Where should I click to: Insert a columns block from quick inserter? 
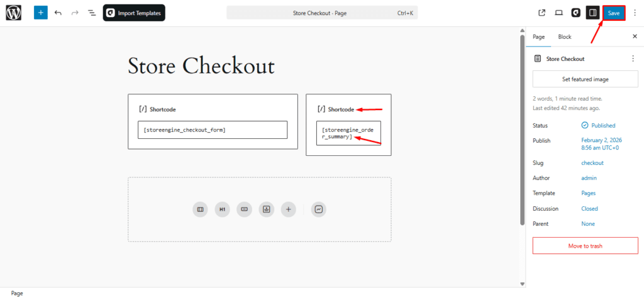click(x=200, y=209)
